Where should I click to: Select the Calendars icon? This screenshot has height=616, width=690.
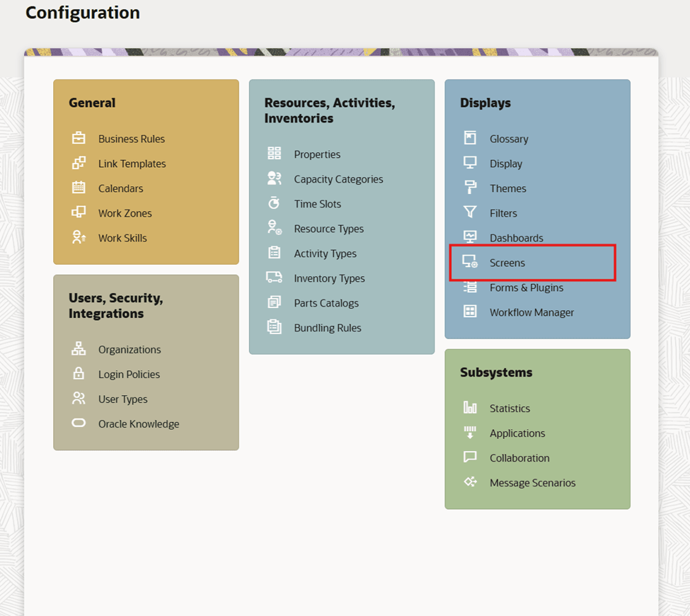click(78, 188)
